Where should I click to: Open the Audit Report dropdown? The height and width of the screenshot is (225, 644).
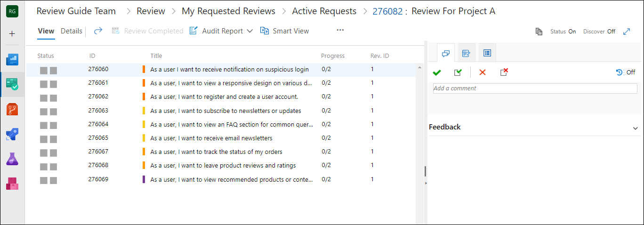pos(221,31)
